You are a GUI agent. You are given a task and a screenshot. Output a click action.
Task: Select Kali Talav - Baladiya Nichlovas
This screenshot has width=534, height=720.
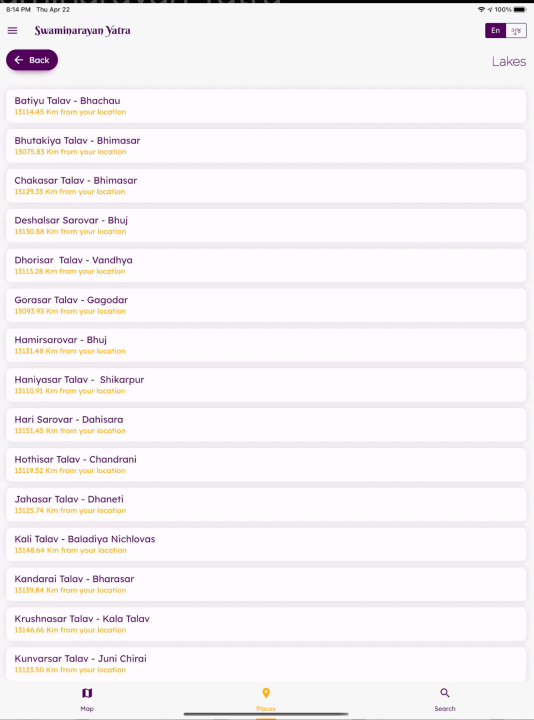pos(266,545)
